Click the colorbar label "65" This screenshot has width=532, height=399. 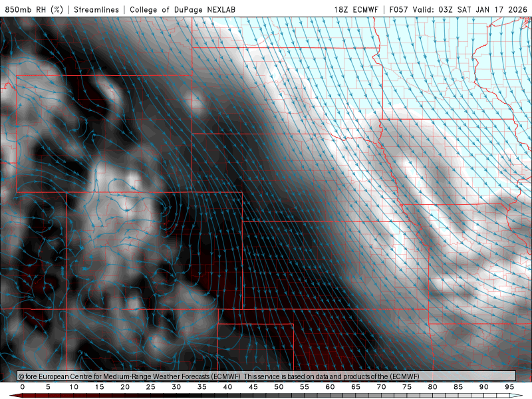click(x=356, y=387)
